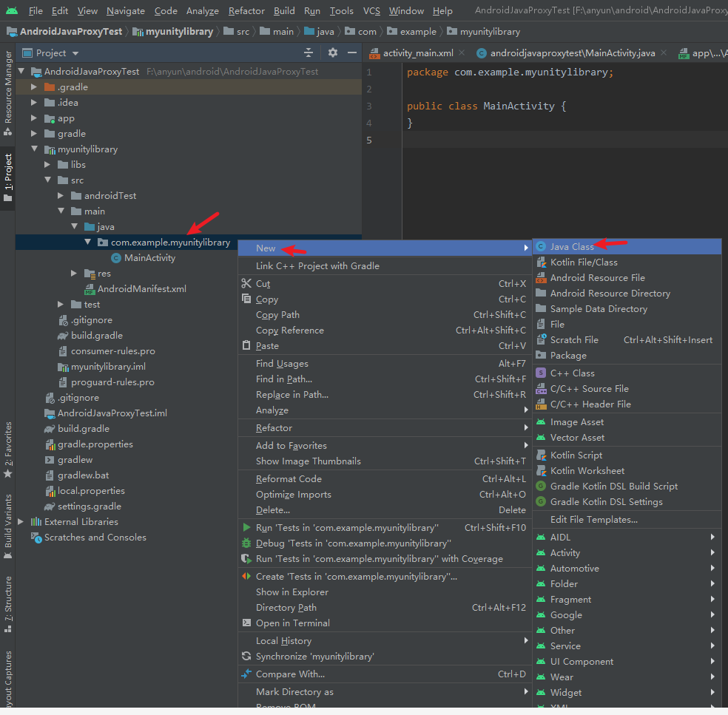Viewport: 728px width, 715px height.
Task: Expand the libs folder
Action: pos(47,164)
